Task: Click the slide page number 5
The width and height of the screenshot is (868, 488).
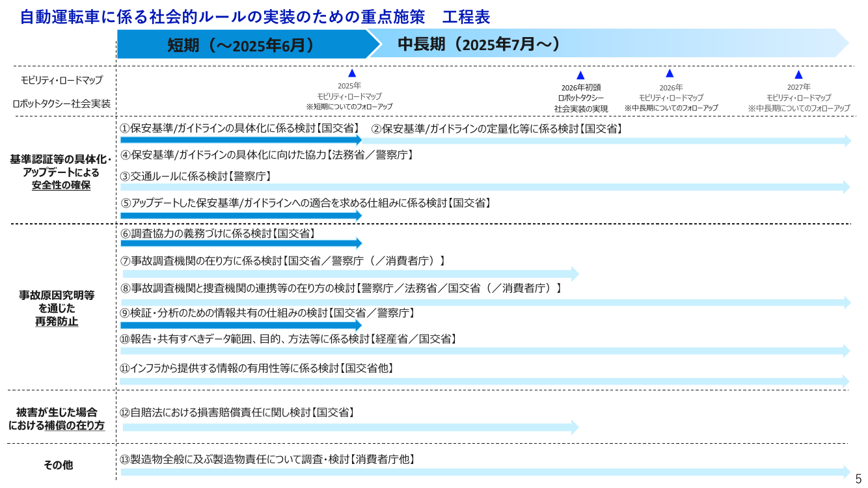Action: 858,479
